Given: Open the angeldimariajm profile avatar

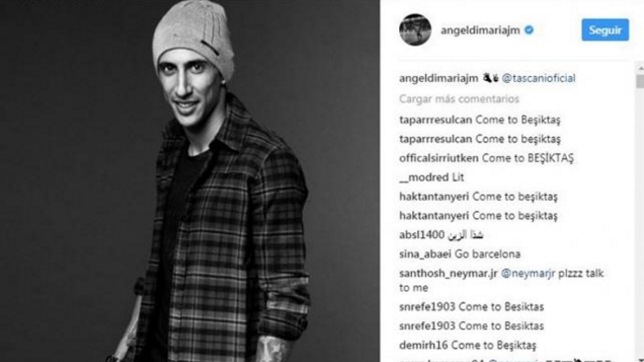Looking at the screenshot, I should click(x=415, y=29).
